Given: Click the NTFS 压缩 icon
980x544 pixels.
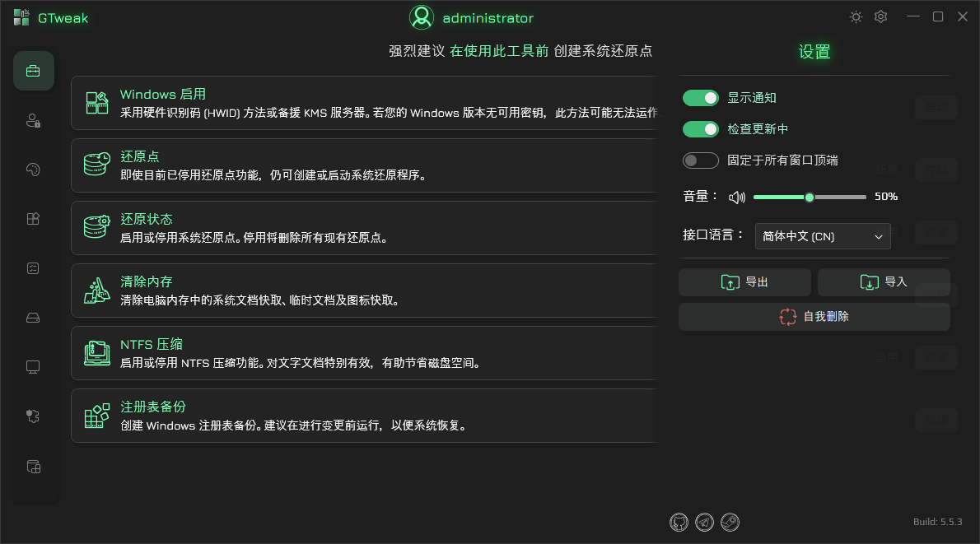Looking at the screenshot, I should click(97, 353).
